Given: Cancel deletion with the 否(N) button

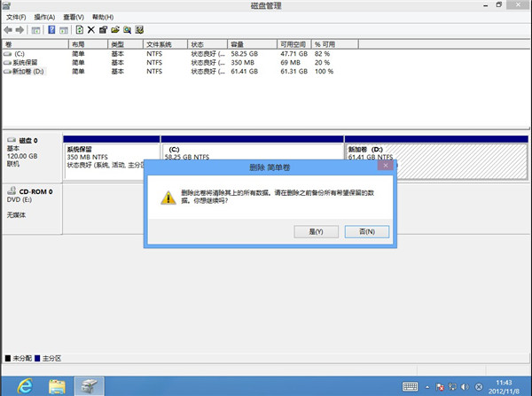Looking at the screenshot, I should coord(366,231).
